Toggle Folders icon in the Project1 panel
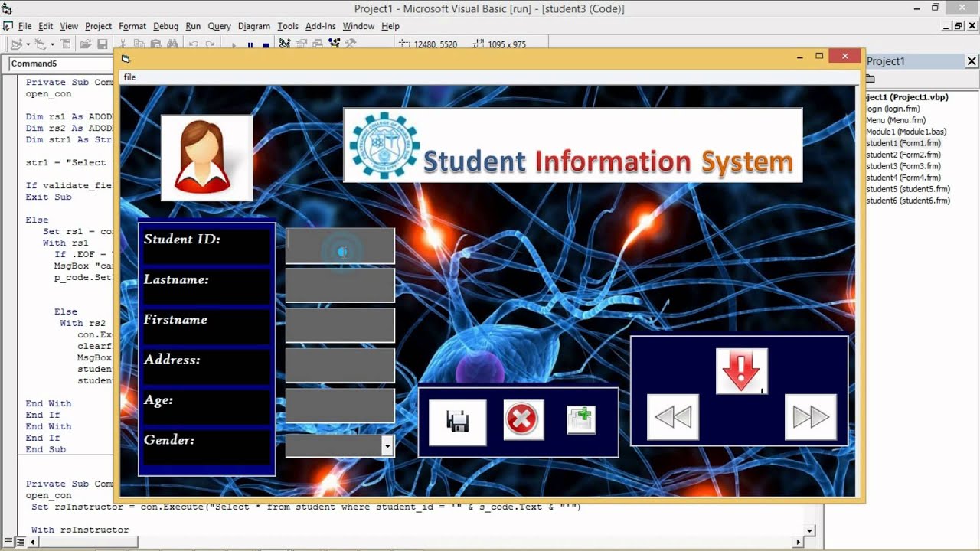This screenshot has width=980, height=551. 870,79
